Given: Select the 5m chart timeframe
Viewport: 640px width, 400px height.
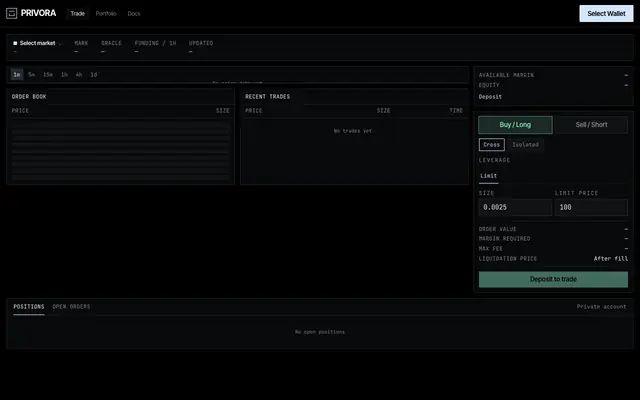Looking at the screenshot, I should point(31,75).
